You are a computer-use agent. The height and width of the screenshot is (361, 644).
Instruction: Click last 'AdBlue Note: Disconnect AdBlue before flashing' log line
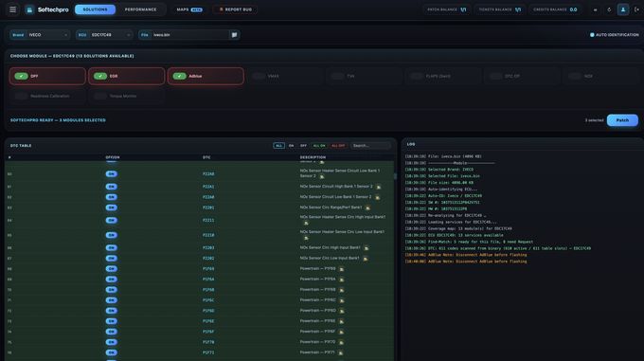(466, 262)
